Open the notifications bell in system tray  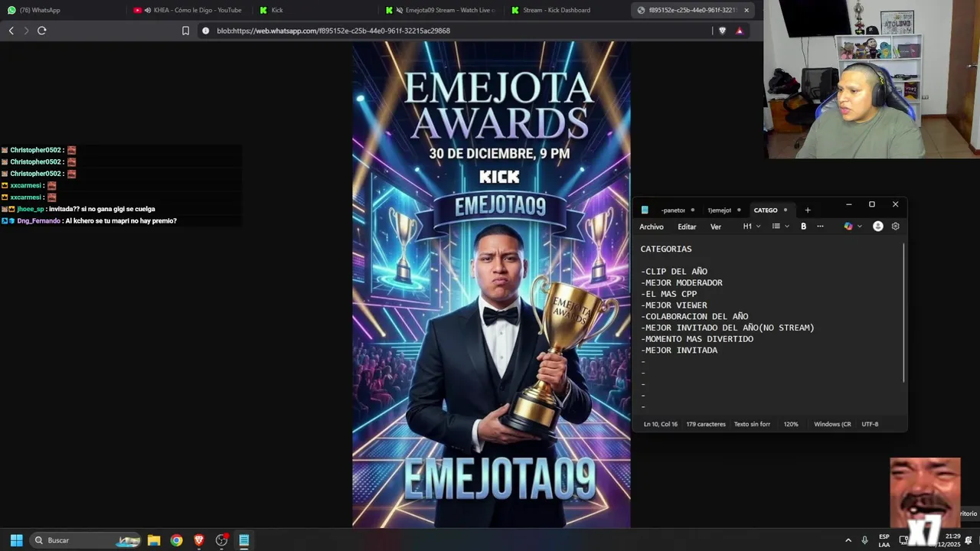tap(969, 540)
